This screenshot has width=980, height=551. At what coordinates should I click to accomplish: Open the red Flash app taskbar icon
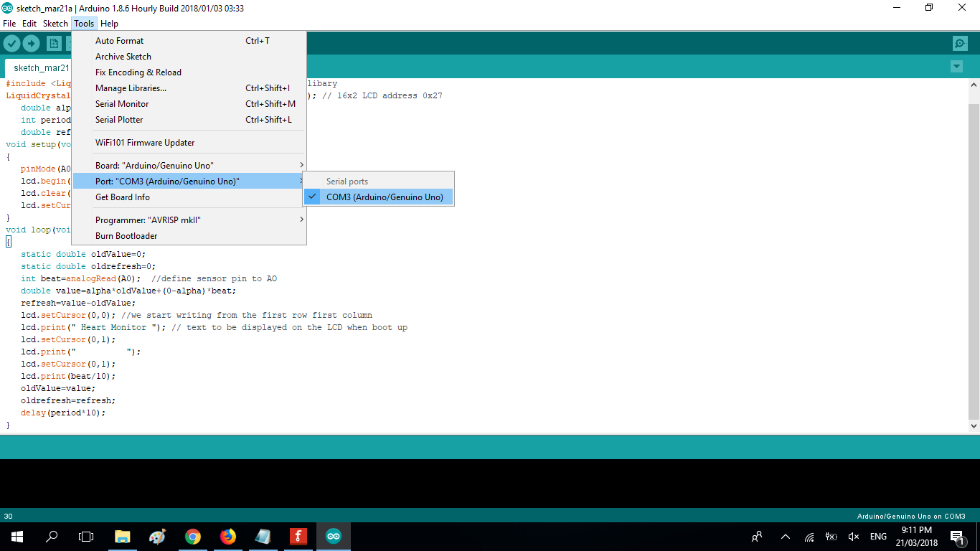pyautogui.click(x=298, y=537)
